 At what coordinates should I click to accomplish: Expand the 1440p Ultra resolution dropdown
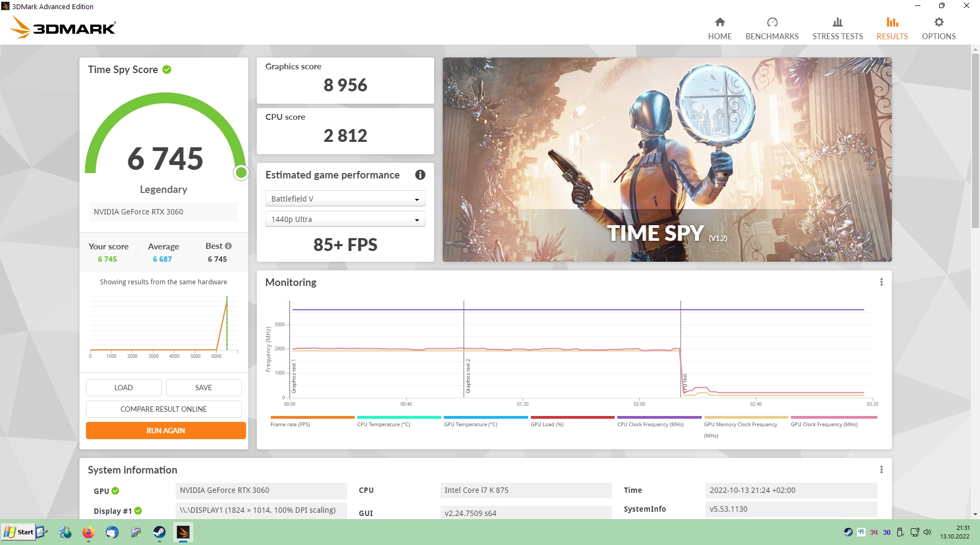pyautogui.click(x=345, y=219)
